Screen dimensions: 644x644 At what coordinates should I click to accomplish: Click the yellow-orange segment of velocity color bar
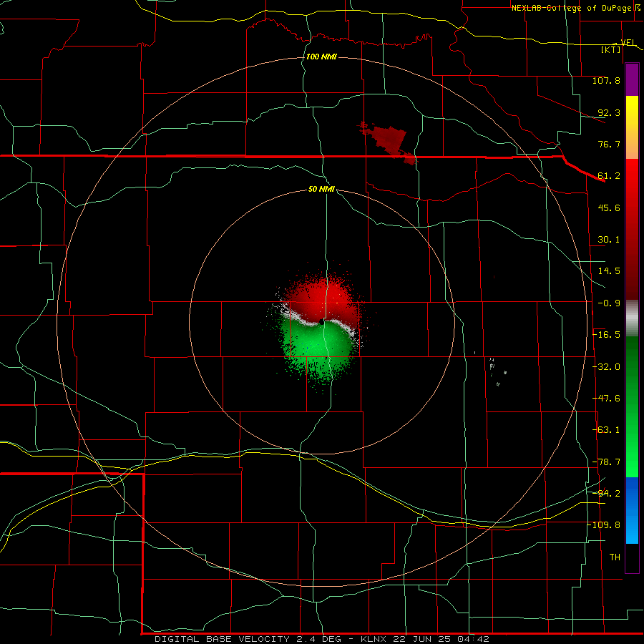coord(632,127)
